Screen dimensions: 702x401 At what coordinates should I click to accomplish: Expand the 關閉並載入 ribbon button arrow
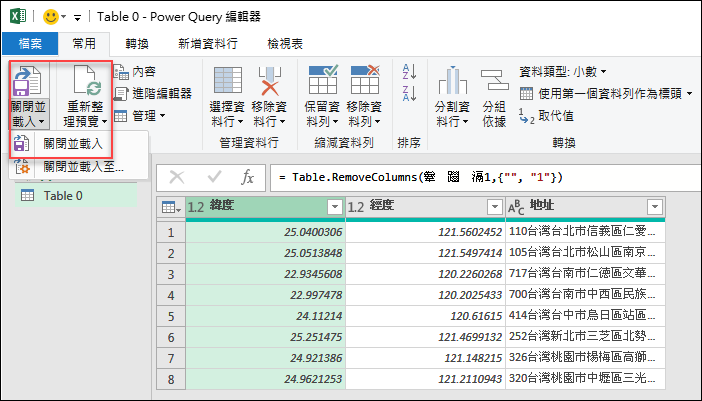(41, 122)
